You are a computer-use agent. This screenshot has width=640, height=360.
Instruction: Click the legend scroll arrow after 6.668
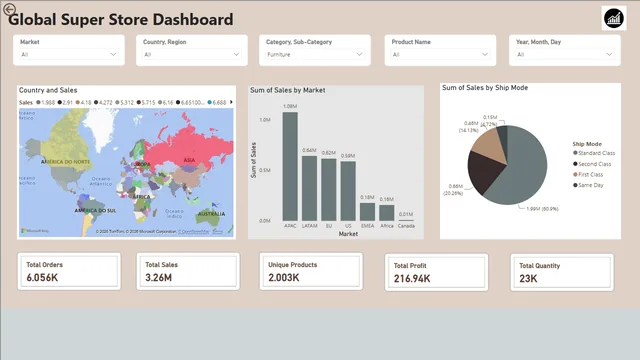coord(231,102)
